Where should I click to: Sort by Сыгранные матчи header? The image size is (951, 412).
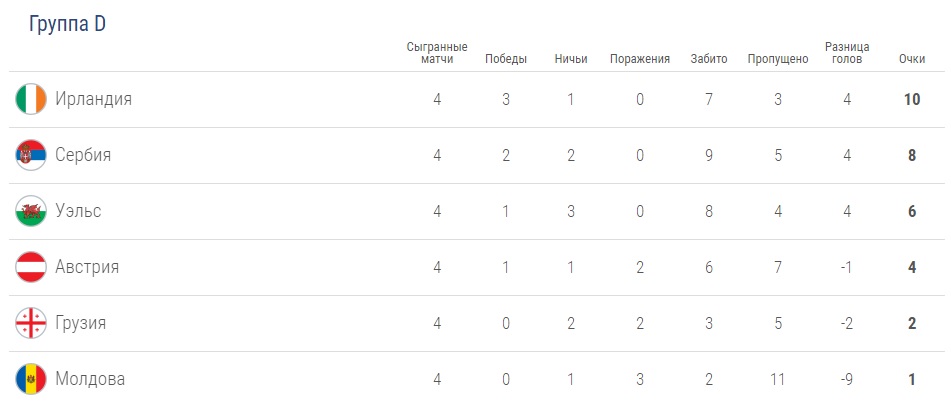coord(438,53)
